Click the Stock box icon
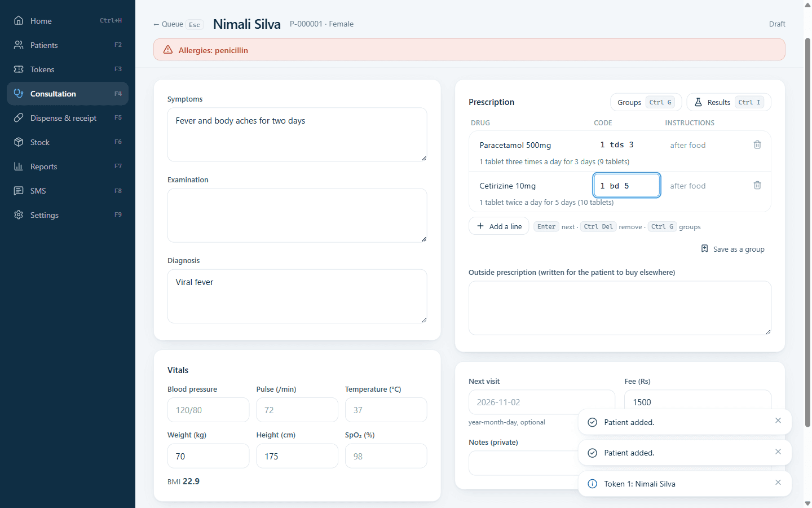The width and height of the screenshot is (812, 508). coord(19,142)
